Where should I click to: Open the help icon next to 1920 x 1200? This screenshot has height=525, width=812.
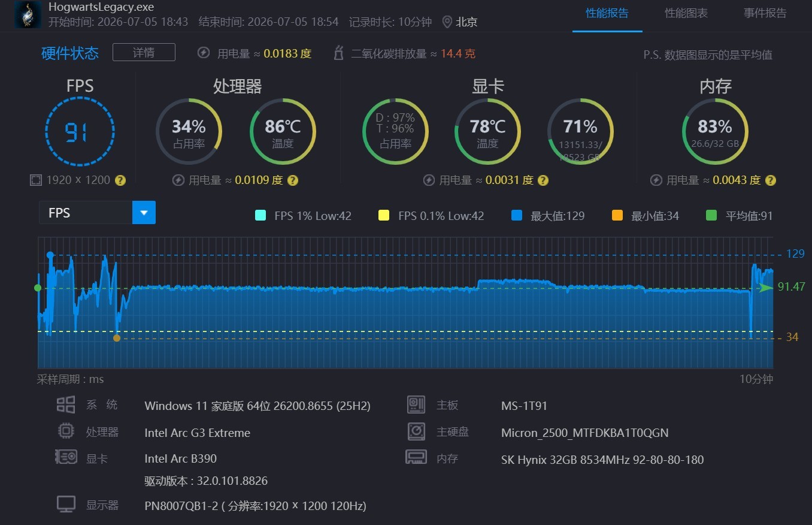click(120, 180)
